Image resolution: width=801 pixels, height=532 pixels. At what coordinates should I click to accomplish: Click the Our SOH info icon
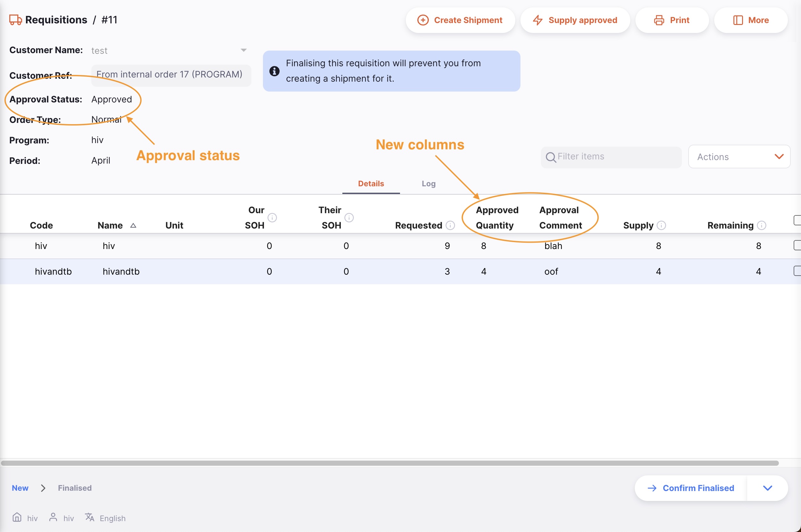point(272,217)
